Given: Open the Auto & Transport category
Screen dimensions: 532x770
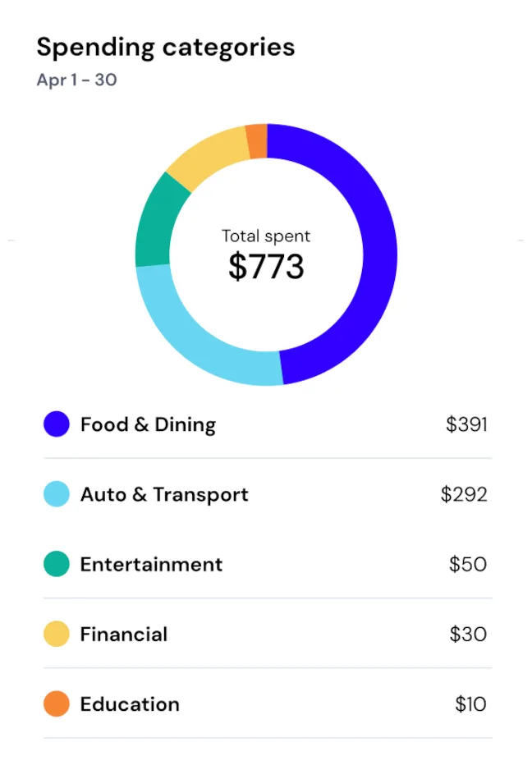Looking at the screenshot, I should (x=164, y=494).
